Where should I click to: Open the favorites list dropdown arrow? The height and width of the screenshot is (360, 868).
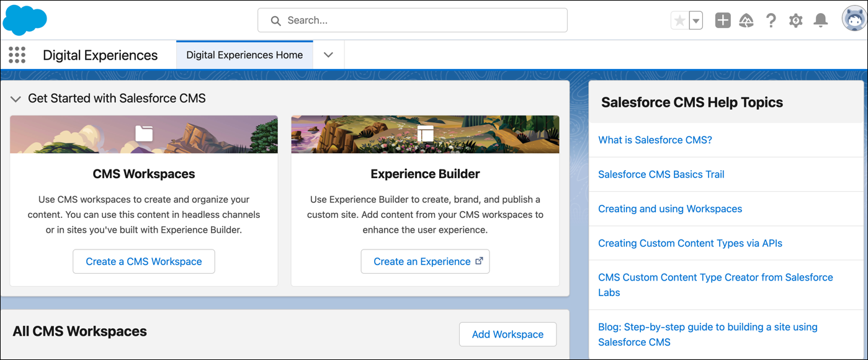pyautogui.click(x=696, y=20)
